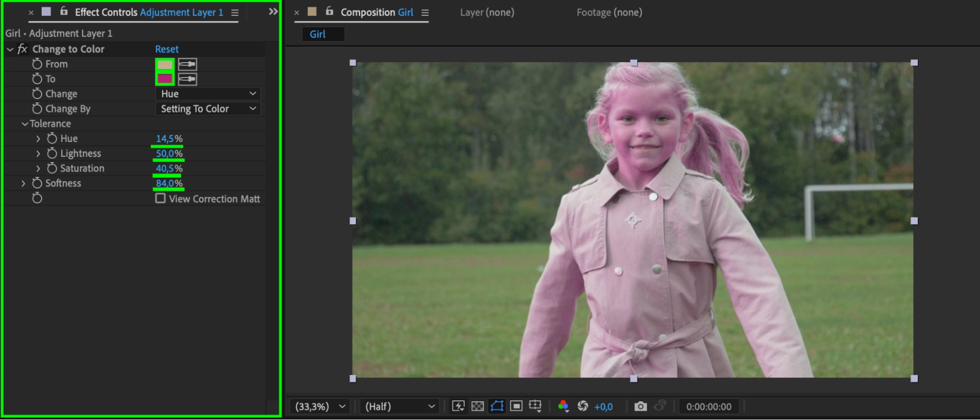Toggle the transparency grid in the viewer
The image size is (980, 420).
click(477, 406)
